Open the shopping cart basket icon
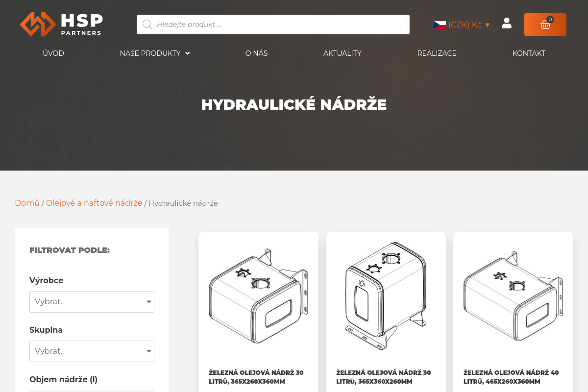 545,24
